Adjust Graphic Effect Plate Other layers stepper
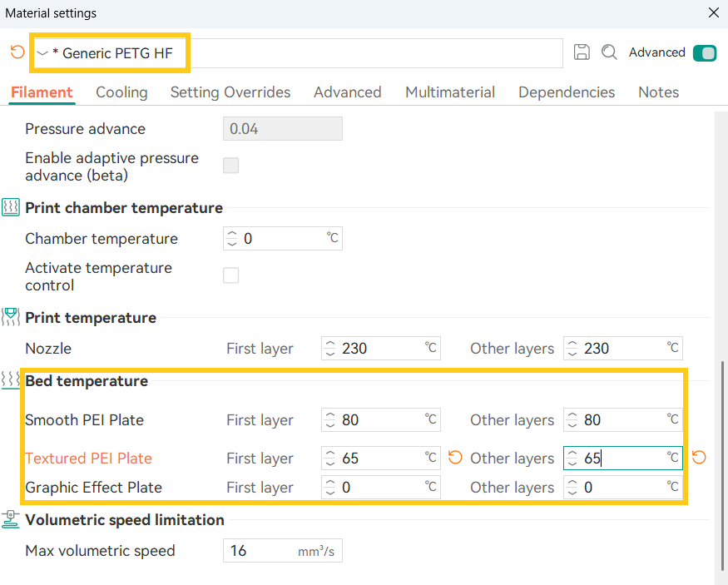 pos(572,488)
